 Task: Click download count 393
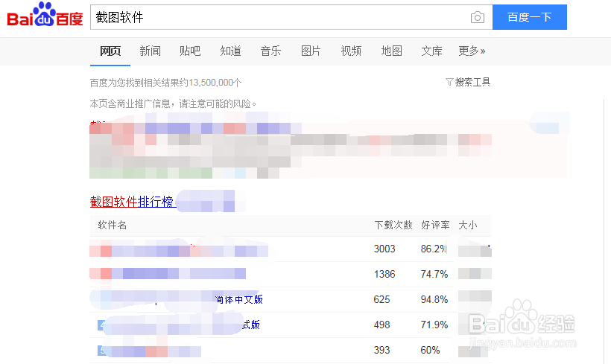[382, 351]
